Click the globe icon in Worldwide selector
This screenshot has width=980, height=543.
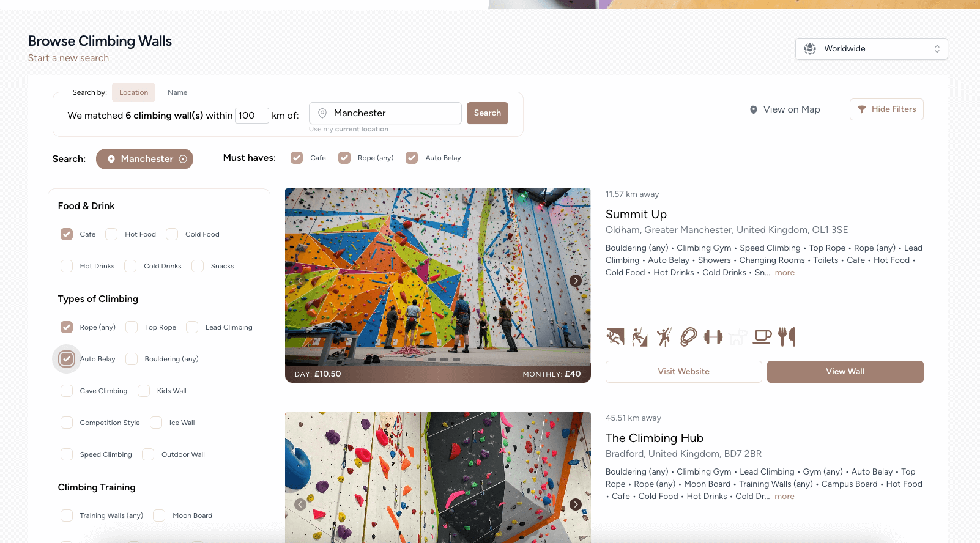[810, 49]
